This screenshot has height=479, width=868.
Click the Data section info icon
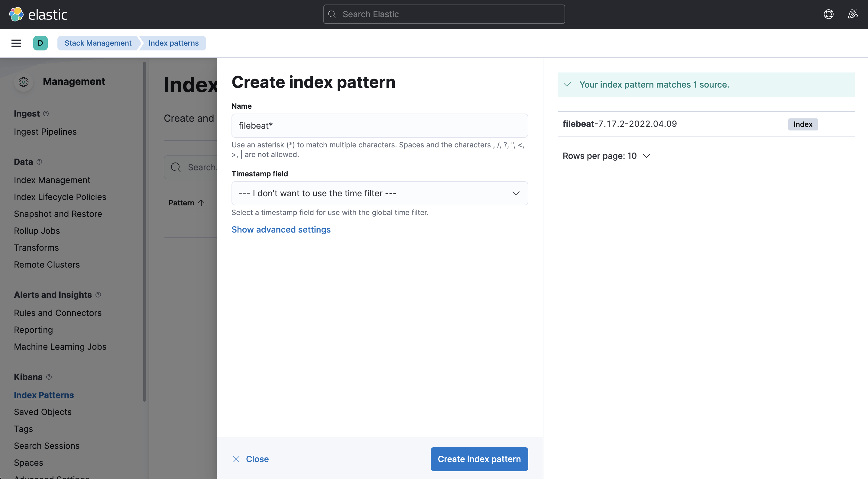coord(39,162)
